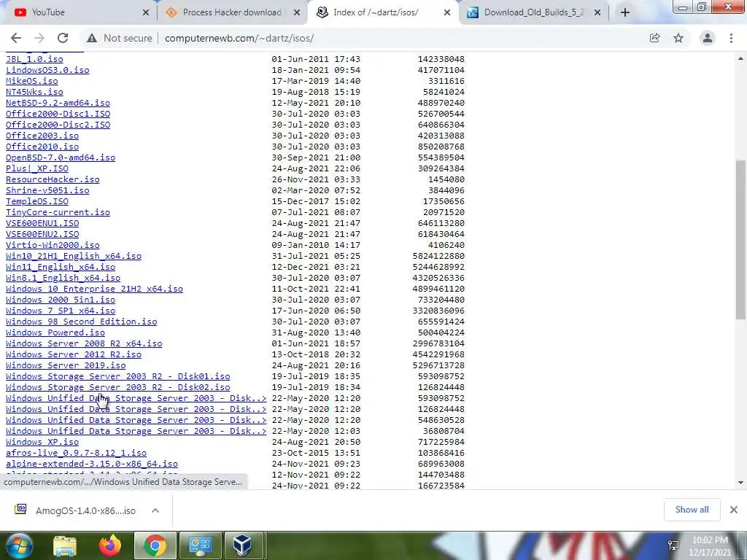Image resolution: width=747 pixels, height=560 pixels.
Task: Click the Office2000-Disc1.ISO link
Action: coord(58,114)
